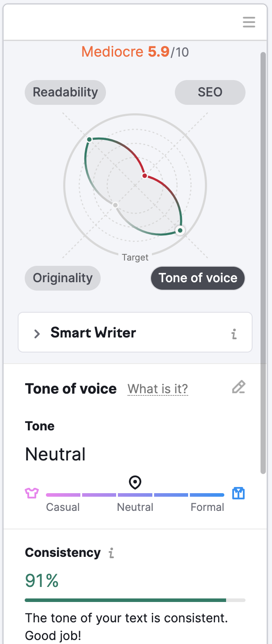Select the pink casual t-shirt icon
This screenshot has height=644, width=272.
tap(31, 493)
